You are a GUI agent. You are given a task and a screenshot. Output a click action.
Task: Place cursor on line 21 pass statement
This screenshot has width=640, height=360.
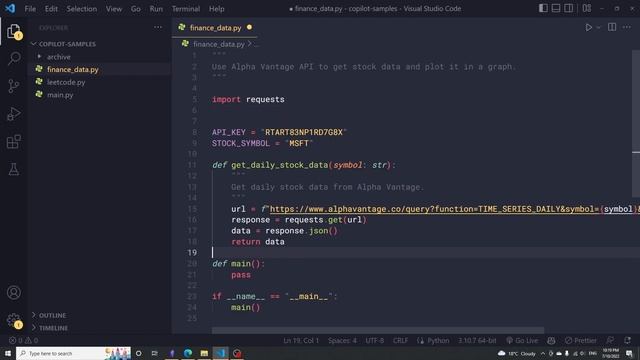pyautogui.click(x=241, y=275)
